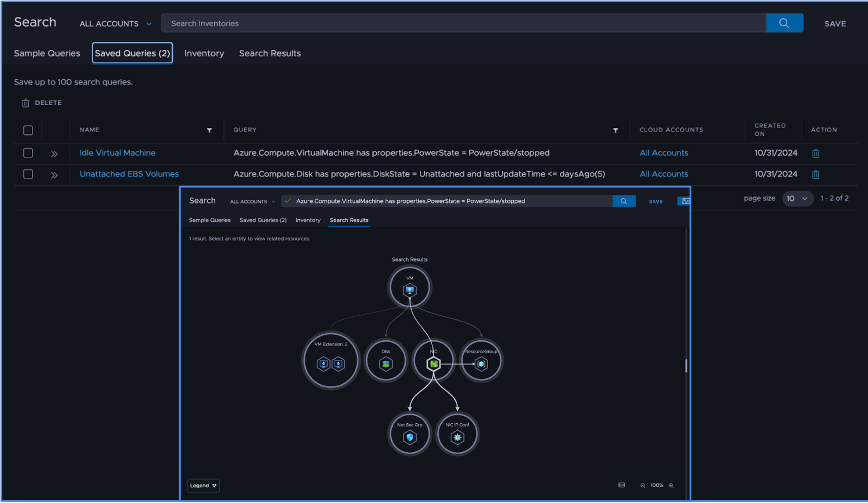Click the zoom out magnifier icon

point(642,486)
